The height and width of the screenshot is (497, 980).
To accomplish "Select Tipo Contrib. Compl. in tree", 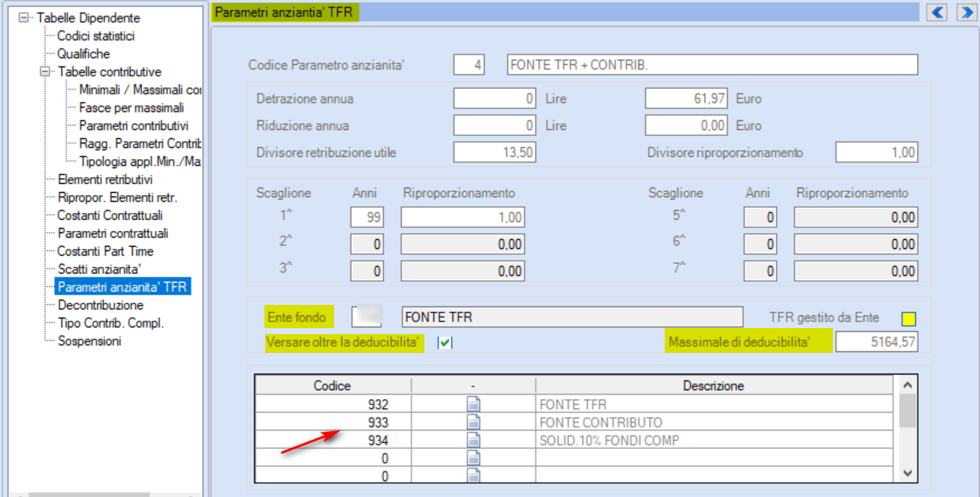I will (111, 323).
